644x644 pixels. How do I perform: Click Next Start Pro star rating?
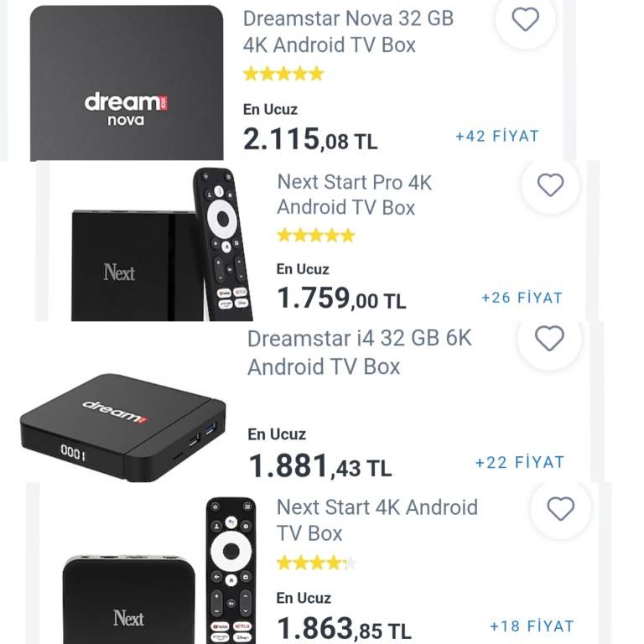[316, 236]
